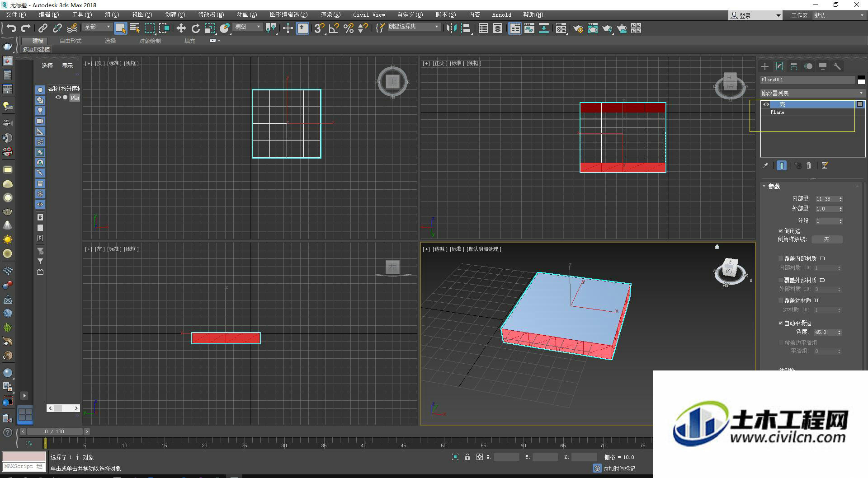
Task: Click the 多边形建模 panel button
Action: pyautogui.click(x=36, y=49)
